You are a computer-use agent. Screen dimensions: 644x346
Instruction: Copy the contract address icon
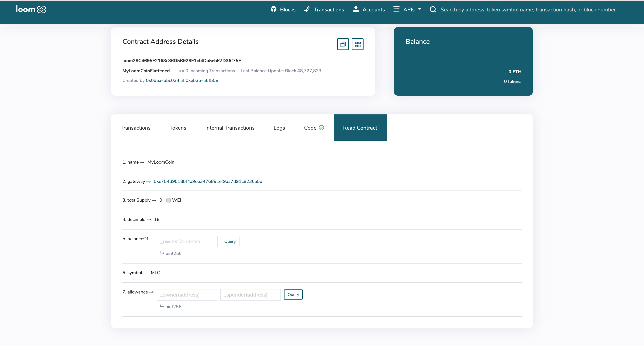[343, 44]
